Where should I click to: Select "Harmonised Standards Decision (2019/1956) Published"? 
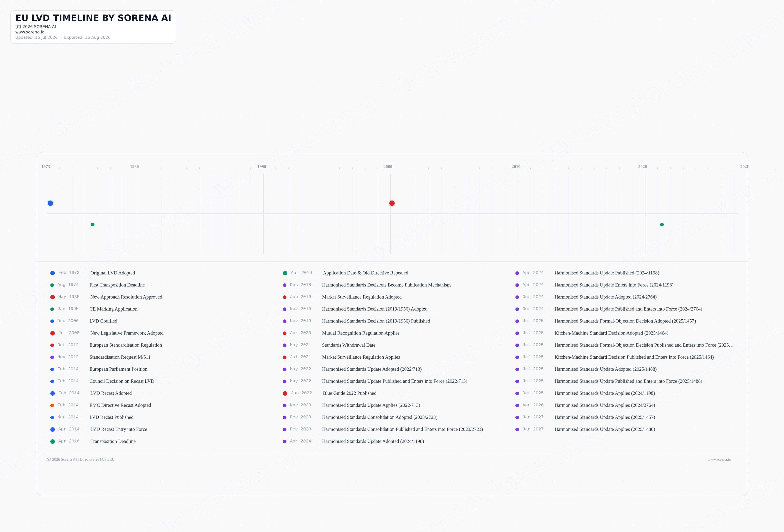pyautogui.click(x=376, y=321)
